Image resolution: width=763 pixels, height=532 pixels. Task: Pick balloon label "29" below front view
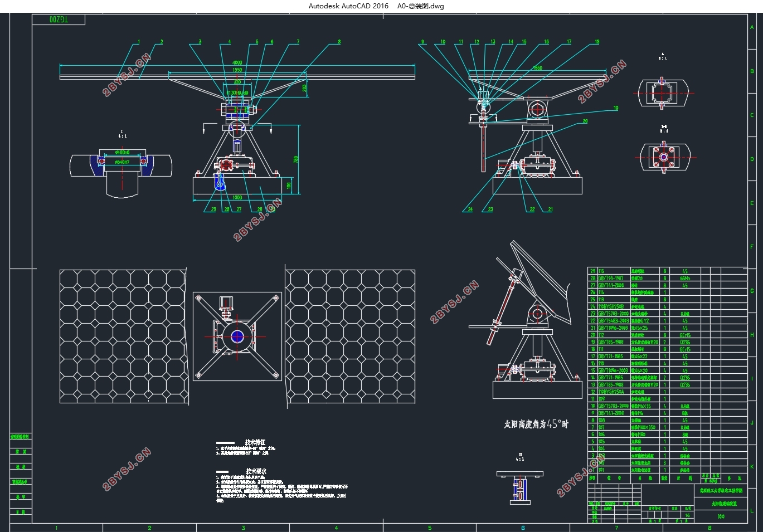pyautogui.click(x=213, y=209)
